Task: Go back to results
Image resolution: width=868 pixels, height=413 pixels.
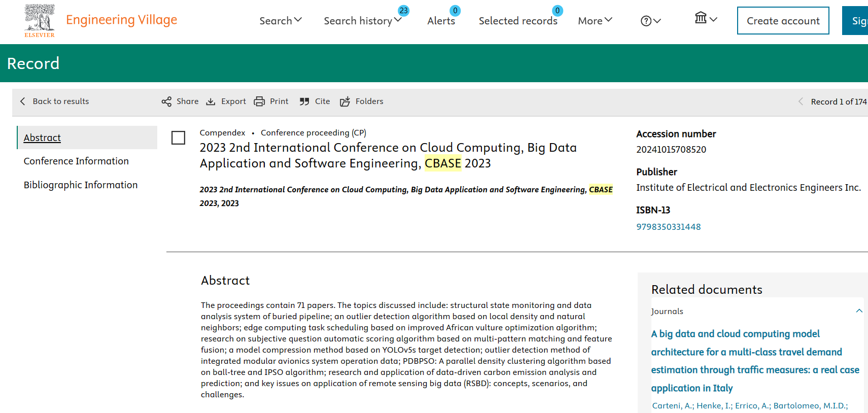Action: [x=54, y=101]
